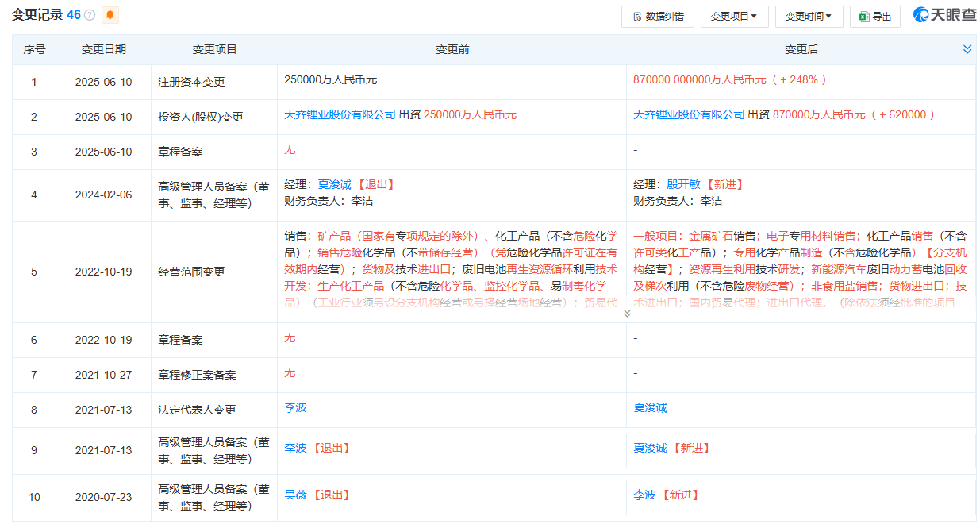Click the 变更项目 column header
Viewport: 980px width, 528px height.
(x=214, y=49)
